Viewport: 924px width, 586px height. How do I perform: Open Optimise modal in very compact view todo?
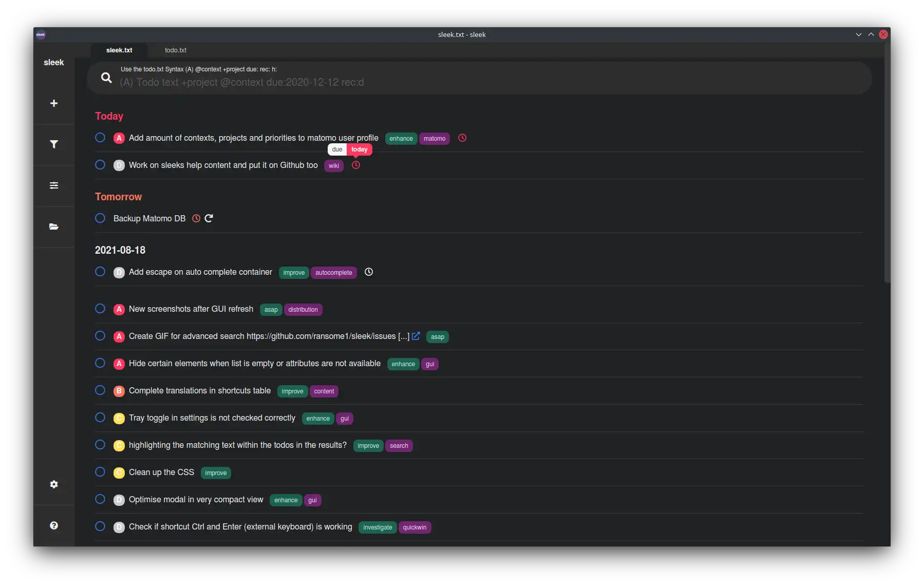pos(196,500)
